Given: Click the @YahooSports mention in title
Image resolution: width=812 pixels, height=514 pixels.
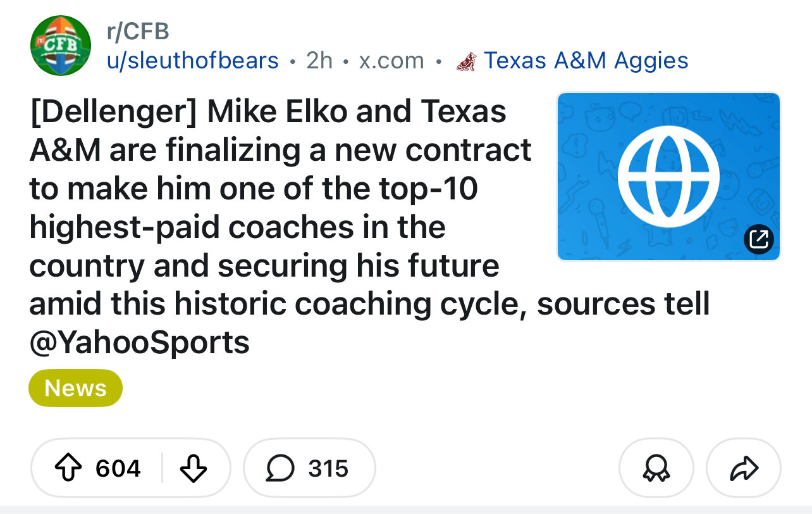Looking at the screenshot, I should 139,342.
